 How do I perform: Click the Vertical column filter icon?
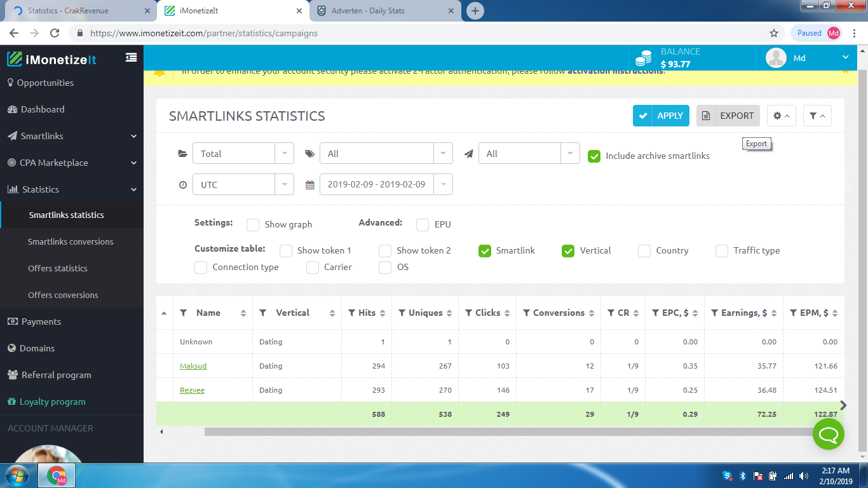tap(263, 313)
